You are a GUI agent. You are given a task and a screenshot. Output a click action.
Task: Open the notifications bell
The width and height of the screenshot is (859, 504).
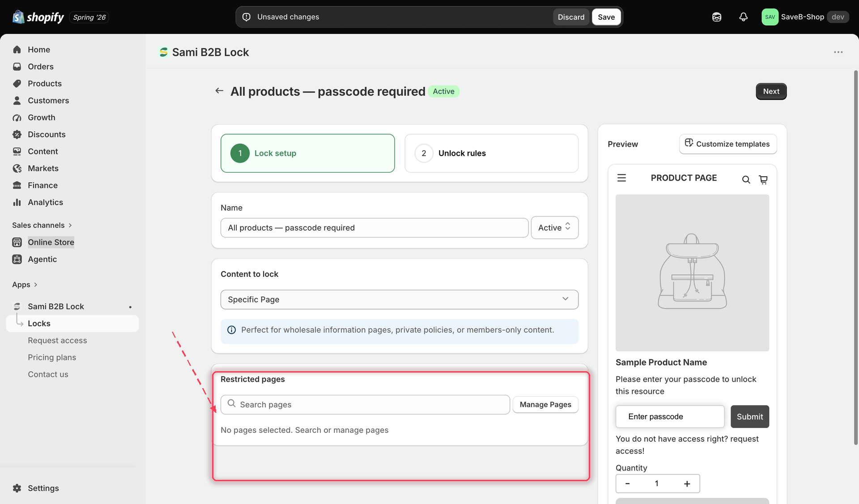(743, 17)
